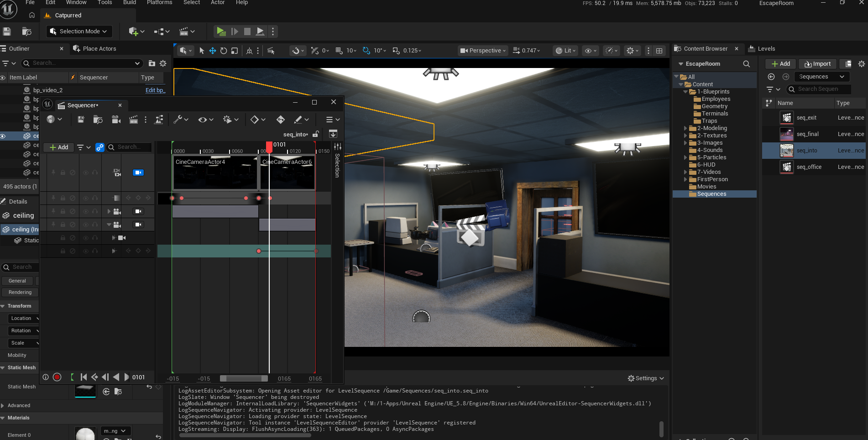Click the Add button in Content Browser

click(780, 64)
